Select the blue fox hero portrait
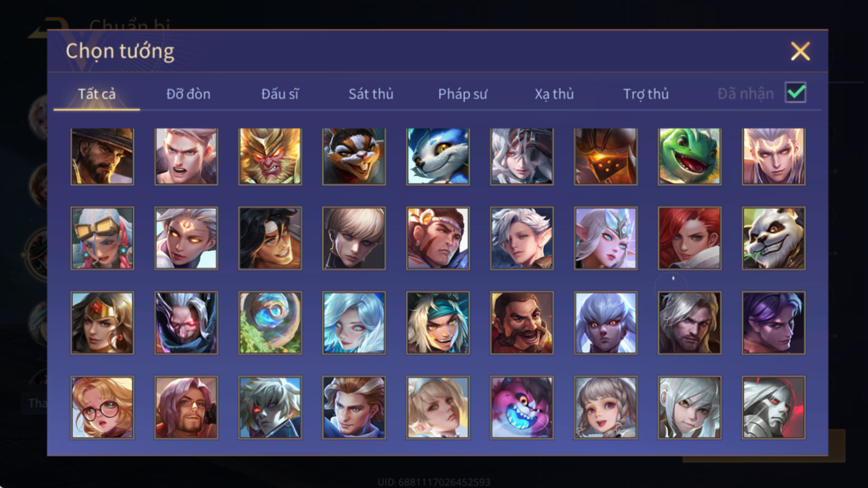The height and width of the screenshot is (488, 868). tap(438, 156)
